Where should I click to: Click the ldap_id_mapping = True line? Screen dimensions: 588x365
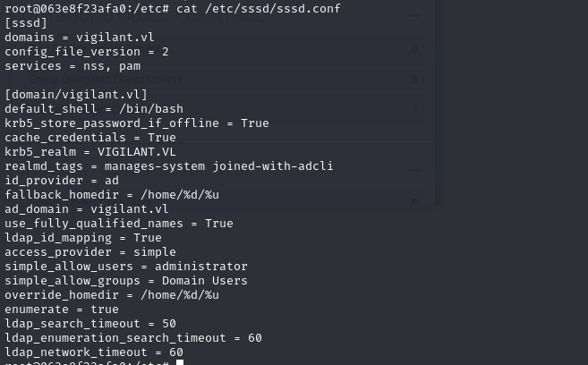[82, 237]
